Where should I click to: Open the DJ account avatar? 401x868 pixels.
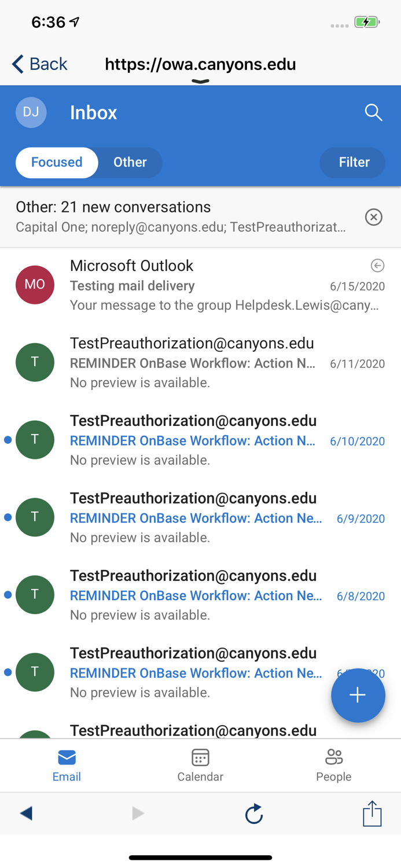coord(31,112)
